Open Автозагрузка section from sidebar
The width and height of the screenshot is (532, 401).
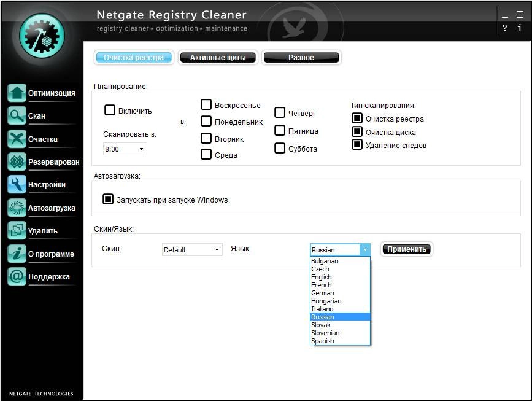[52, 208]
